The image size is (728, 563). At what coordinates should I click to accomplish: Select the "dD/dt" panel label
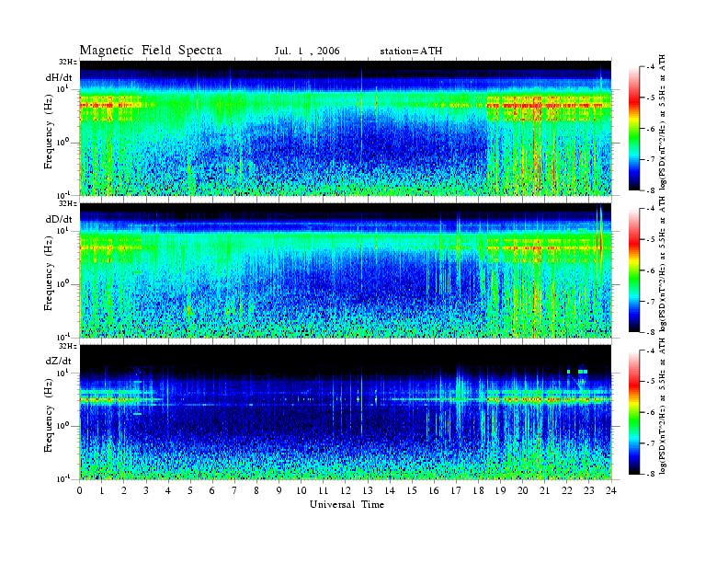(59, 219)
